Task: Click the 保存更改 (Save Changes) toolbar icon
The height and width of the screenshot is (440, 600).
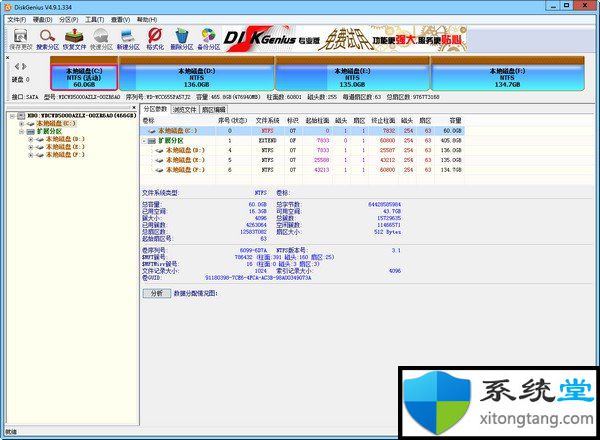Action: (x=21, y=36)
